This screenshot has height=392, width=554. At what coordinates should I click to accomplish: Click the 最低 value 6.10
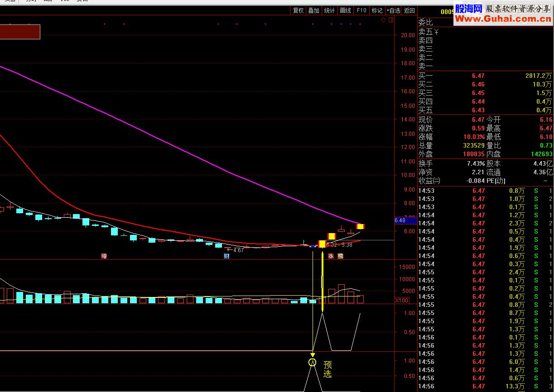[546, 137]
